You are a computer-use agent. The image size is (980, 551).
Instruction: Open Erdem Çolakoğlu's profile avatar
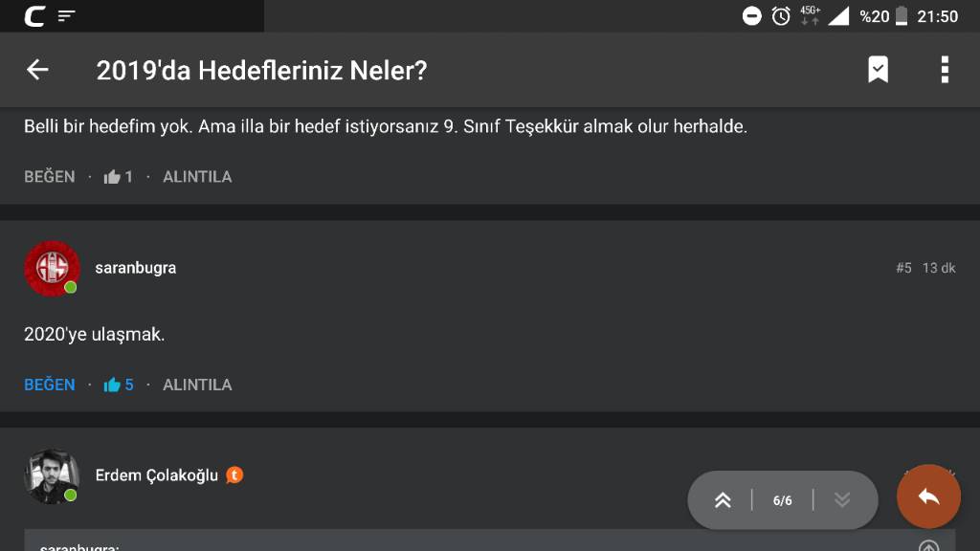coord(52,475)
